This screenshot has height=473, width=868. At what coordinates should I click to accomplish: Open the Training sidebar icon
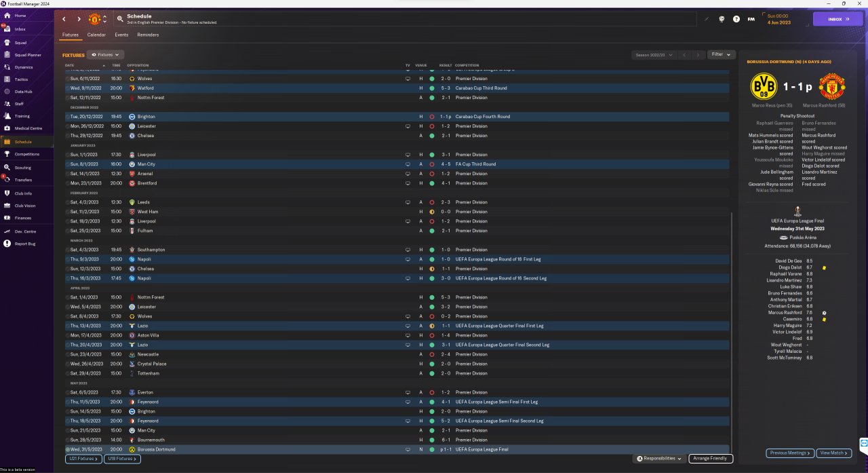point(7,116)
